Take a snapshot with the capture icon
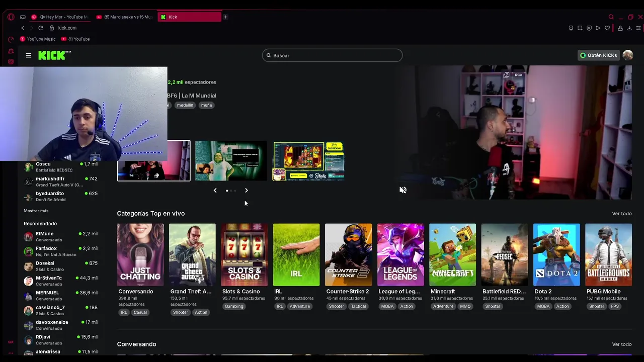Screen dimensions: 644x362 [x=580, y=28]
